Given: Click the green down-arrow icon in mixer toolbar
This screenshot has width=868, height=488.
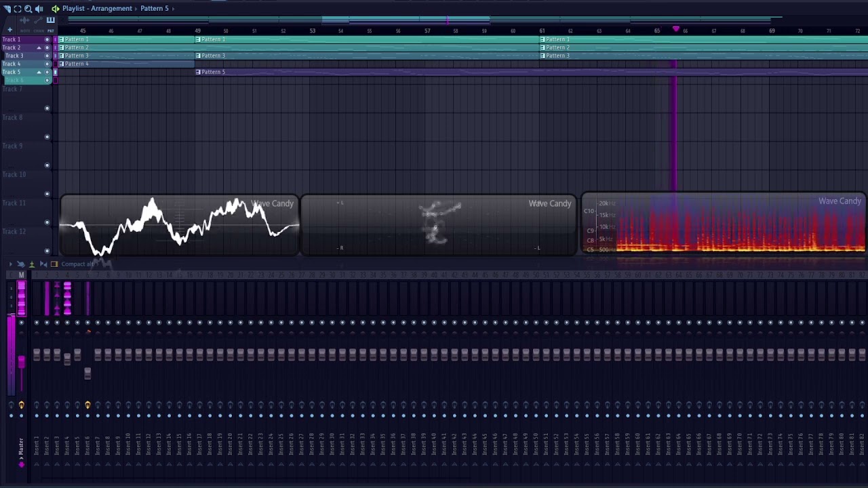Looking at the screenshot, I should 32,264.
